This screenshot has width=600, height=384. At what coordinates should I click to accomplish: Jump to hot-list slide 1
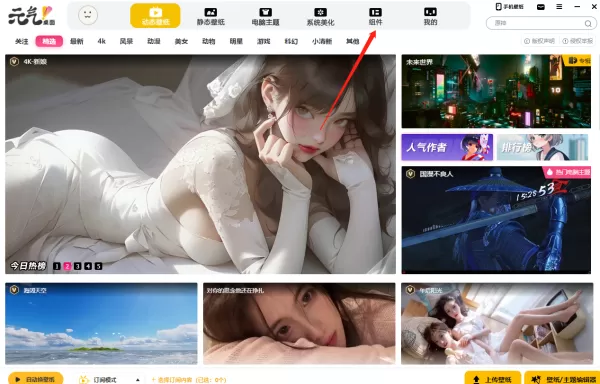click(57, 266)
